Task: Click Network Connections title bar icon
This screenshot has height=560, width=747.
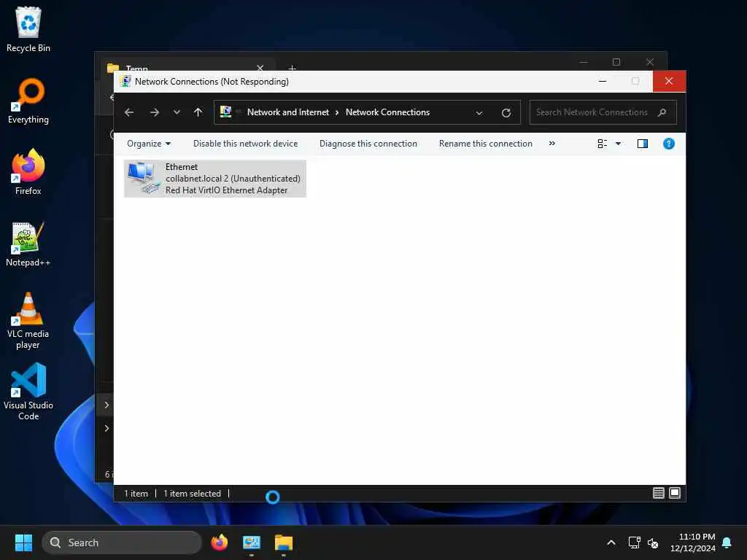Action: 125,82
